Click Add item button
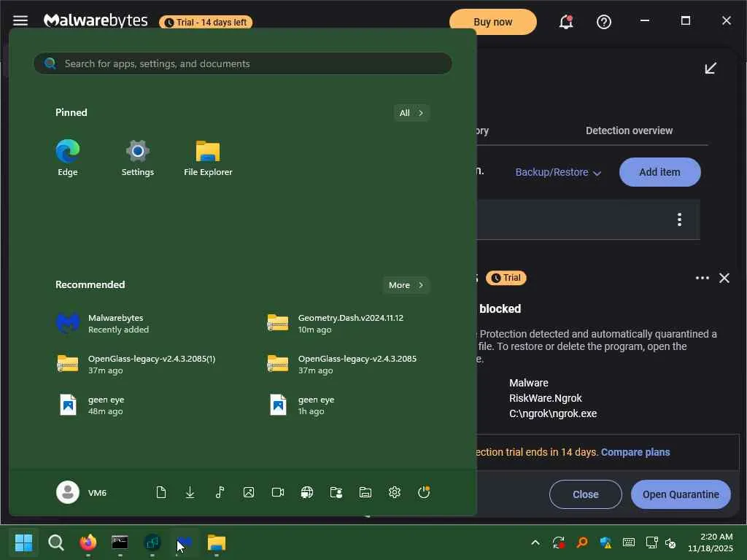This screenshot has height=560, width=747. (659, 172)
